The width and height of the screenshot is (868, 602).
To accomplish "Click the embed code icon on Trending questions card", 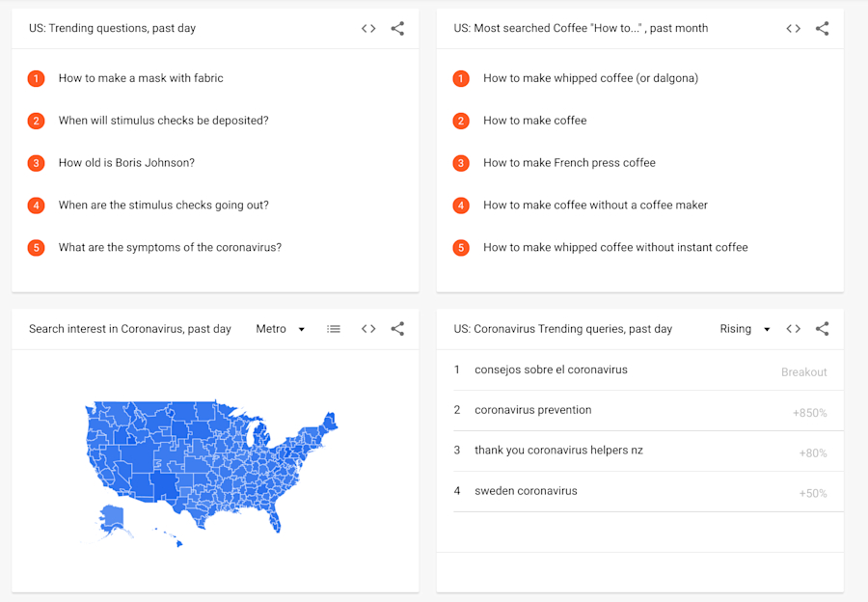I will 367,28.
